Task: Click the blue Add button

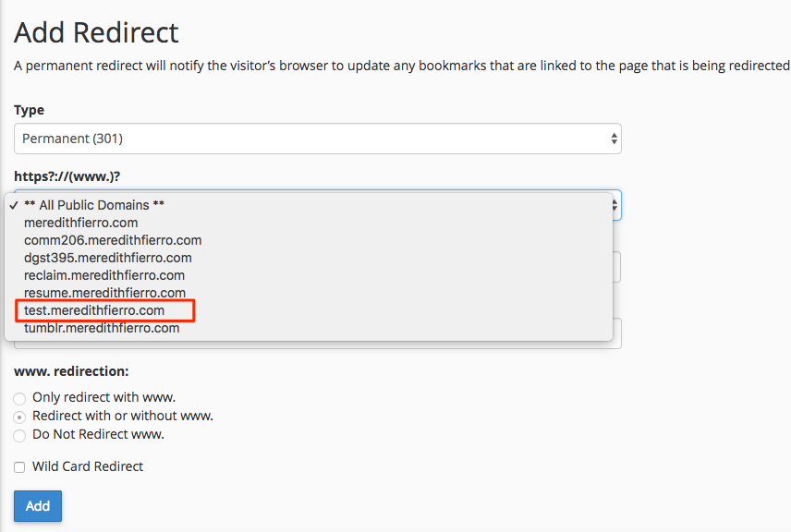Action: 38,506
